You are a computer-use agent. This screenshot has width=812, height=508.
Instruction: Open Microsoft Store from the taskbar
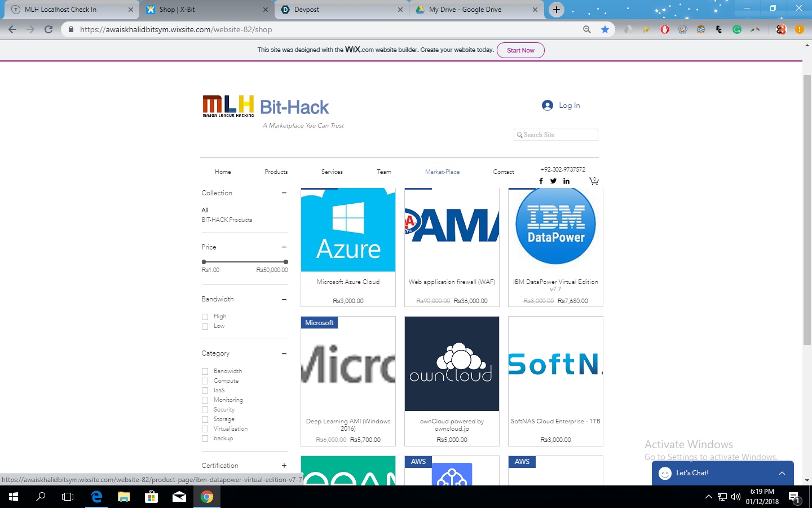click(x=151, y=497)
